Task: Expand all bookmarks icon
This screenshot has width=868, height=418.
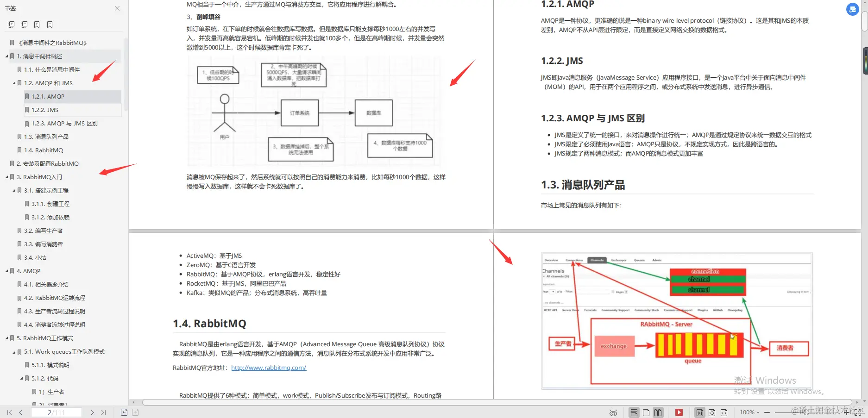Action: tap(11, 24)
